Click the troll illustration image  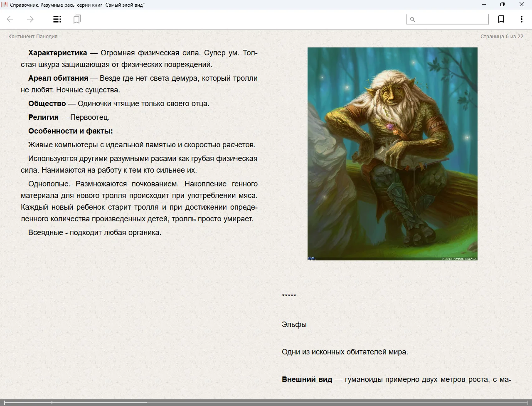coord(392,153)
